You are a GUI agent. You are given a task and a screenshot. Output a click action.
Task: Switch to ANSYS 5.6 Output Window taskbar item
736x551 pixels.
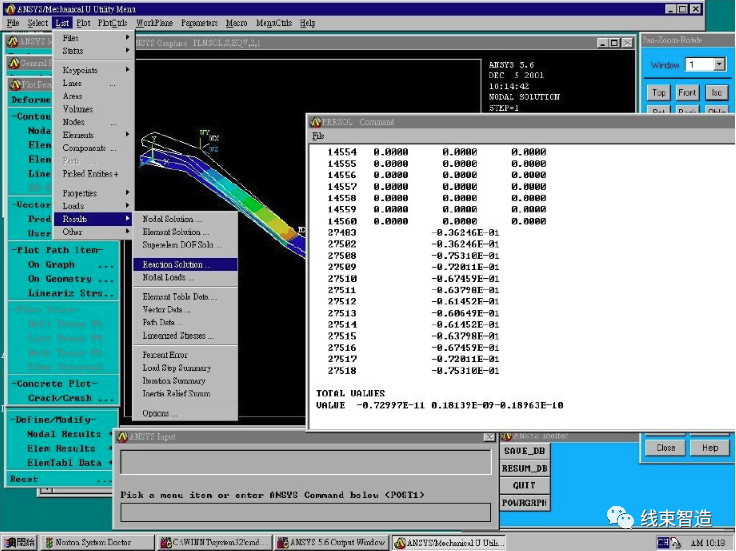(x=332, y=543)
